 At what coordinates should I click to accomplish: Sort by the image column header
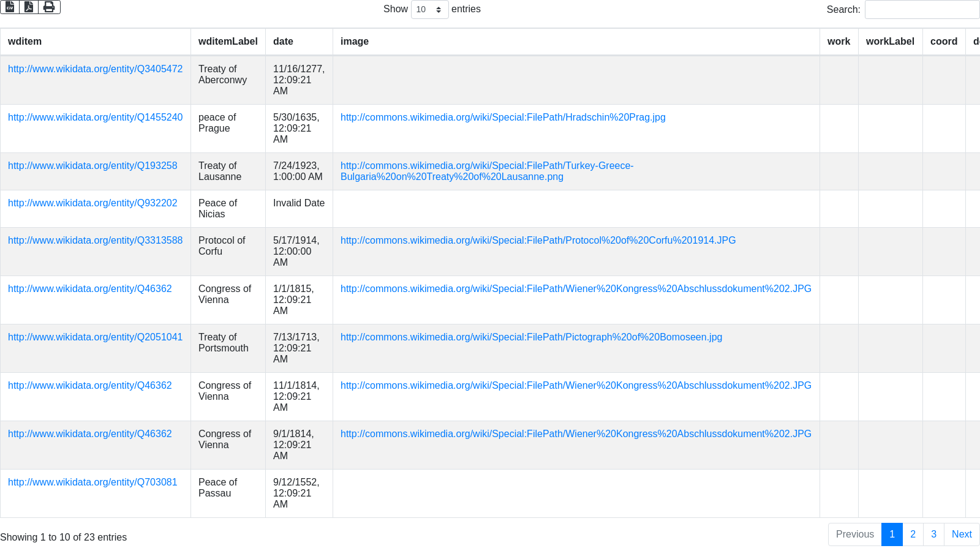pyautogui.click(x=355, y=42)
